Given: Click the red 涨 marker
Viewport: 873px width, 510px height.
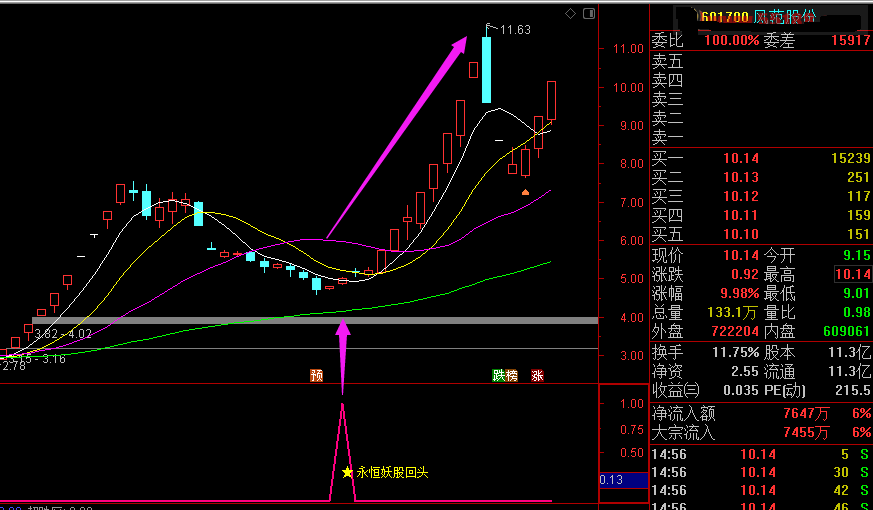Looking at the screenshot, I should 537,375.
